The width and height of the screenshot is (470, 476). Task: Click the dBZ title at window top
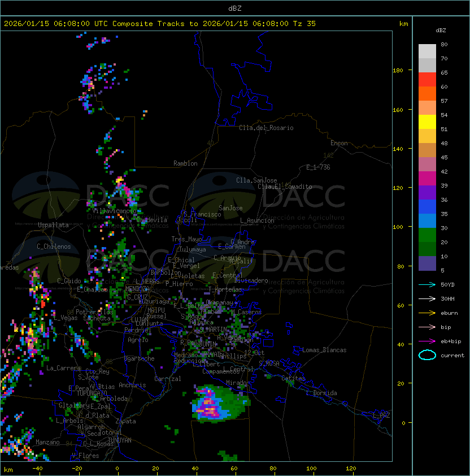[x=235, y=8]
